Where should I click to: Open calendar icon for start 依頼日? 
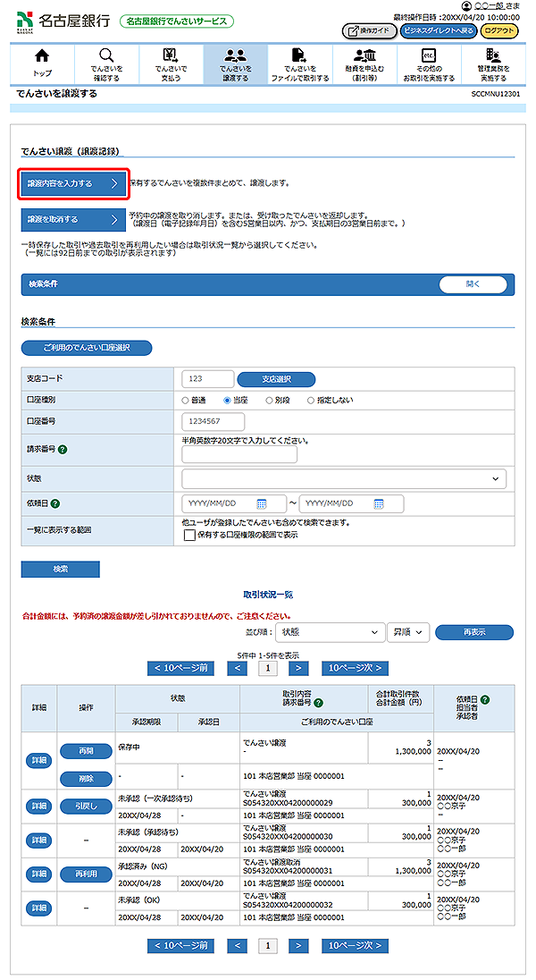click(262, 503)
